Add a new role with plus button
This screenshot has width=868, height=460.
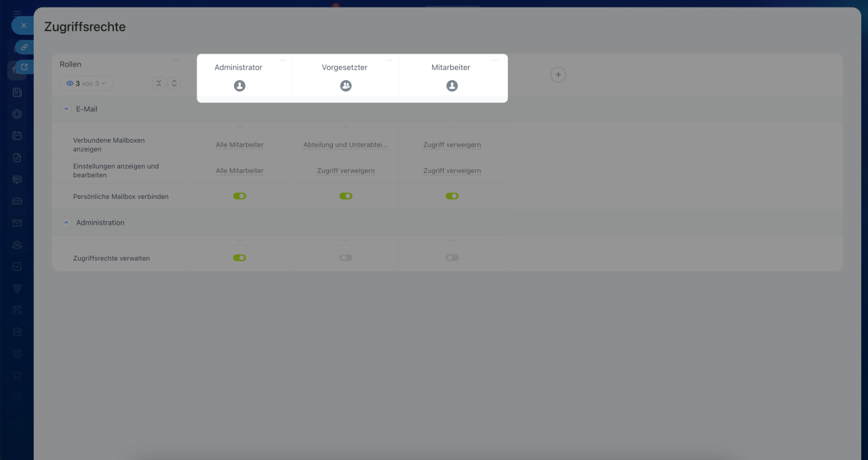(558, 75)
